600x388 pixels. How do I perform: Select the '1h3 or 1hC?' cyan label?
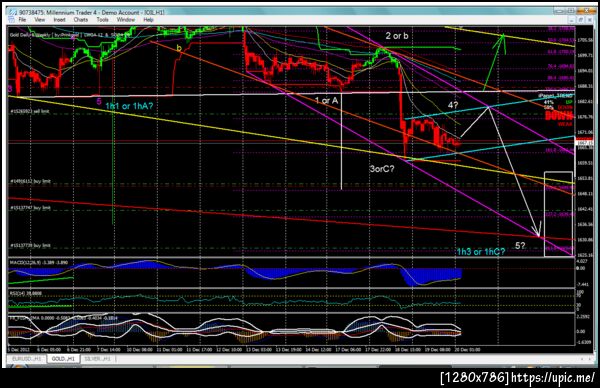tap(481, 251)
